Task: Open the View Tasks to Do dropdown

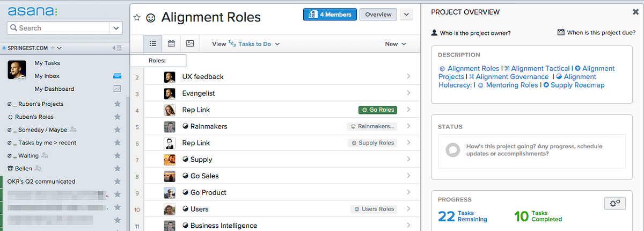Action: [x=246, y=44]
